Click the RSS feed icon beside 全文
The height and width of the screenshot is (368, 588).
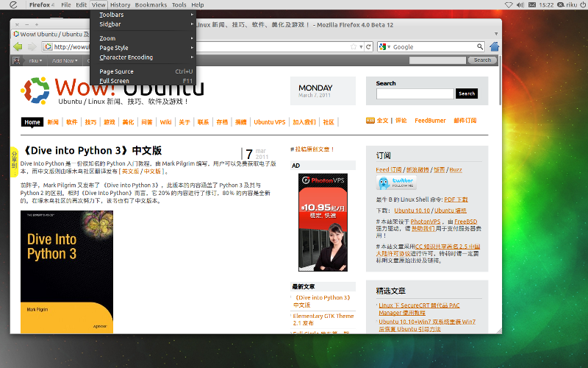(370, 121)
